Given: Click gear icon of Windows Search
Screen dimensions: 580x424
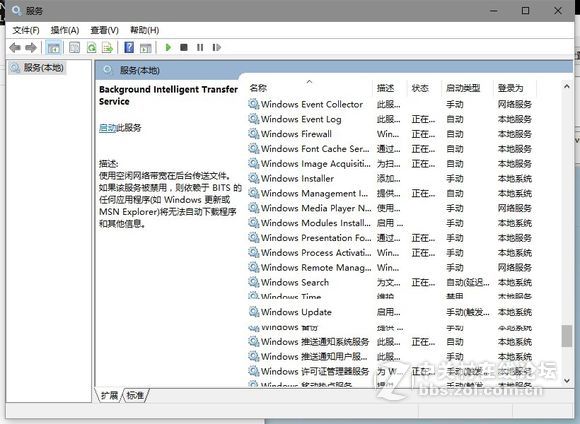Looking at the screenshot, I should pyautogui.click(x=253, y=282).
